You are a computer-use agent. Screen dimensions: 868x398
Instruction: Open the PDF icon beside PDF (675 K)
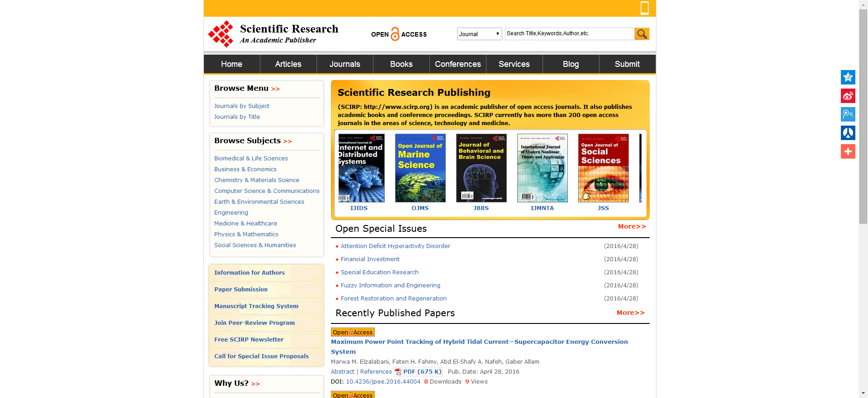coord(398,372)
